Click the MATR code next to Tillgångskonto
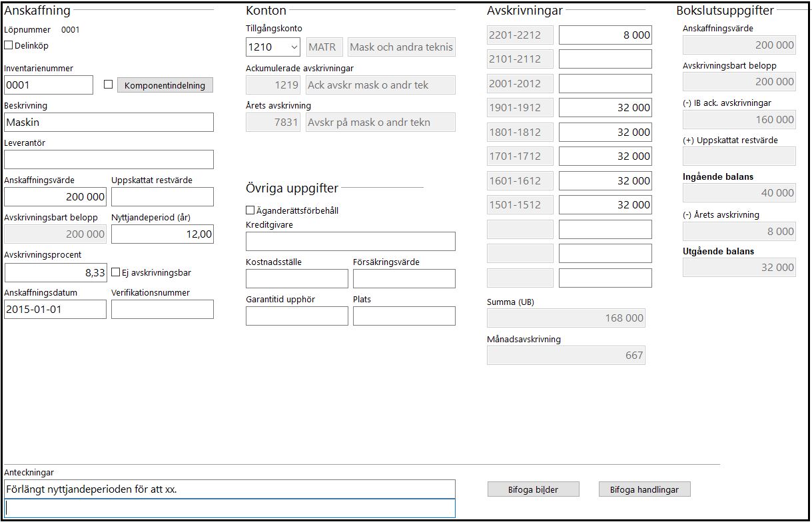812x524 pixels. point(325,47)
